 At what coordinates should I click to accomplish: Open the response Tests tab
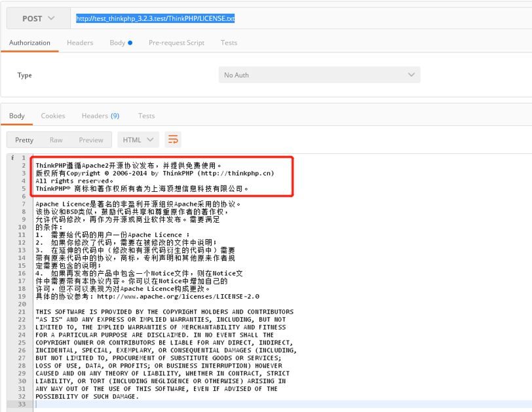click(147, 116)
